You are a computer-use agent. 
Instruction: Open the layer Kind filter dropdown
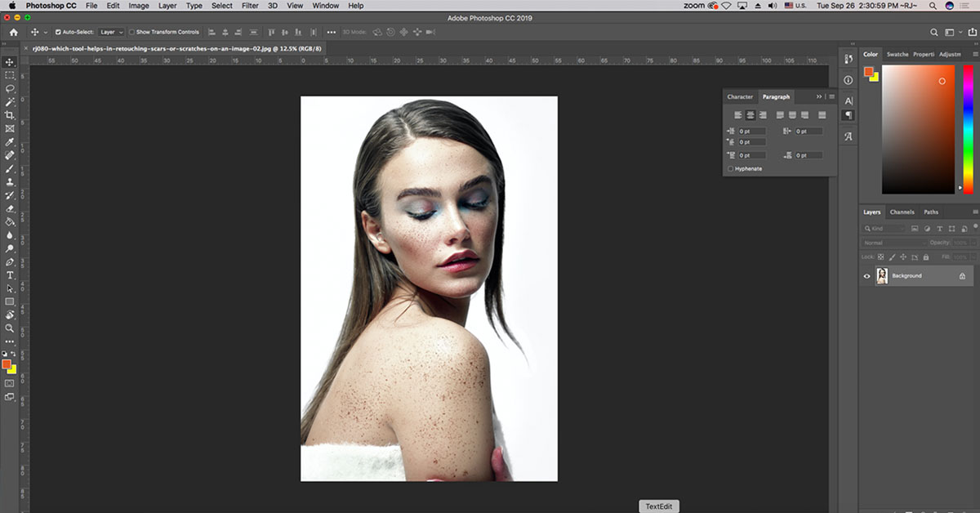[x=885, y=229]
